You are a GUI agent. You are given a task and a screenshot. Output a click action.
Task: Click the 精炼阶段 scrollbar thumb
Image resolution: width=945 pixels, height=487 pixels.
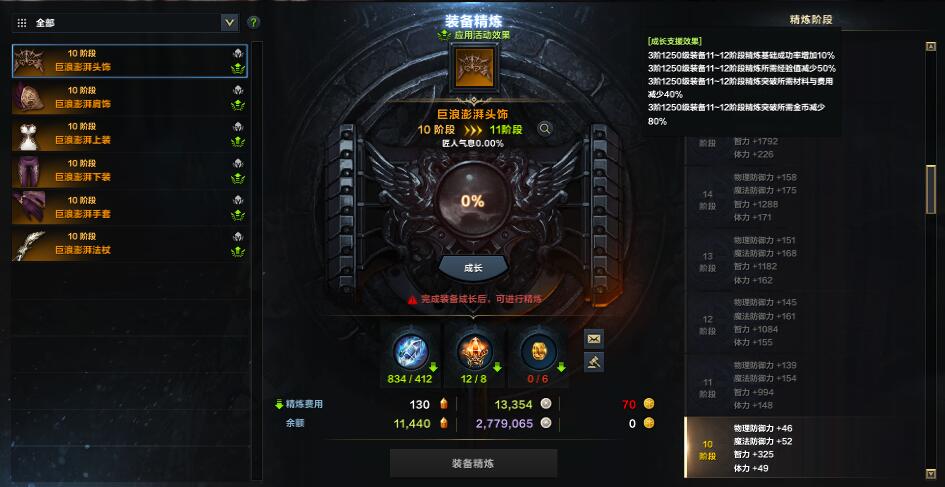(x=931, y=189)
